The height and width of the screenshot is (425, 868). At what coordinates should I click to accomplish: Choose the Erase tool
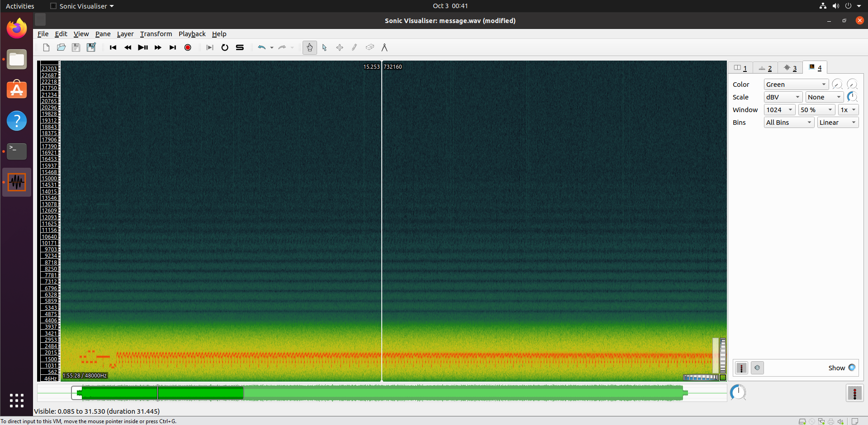pos(370,47)
